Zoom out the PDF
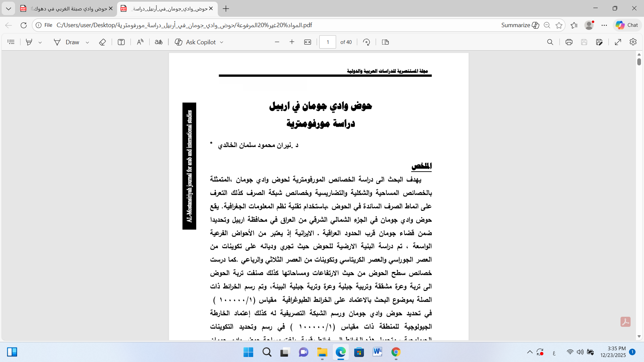 click(x=277, y=42)
